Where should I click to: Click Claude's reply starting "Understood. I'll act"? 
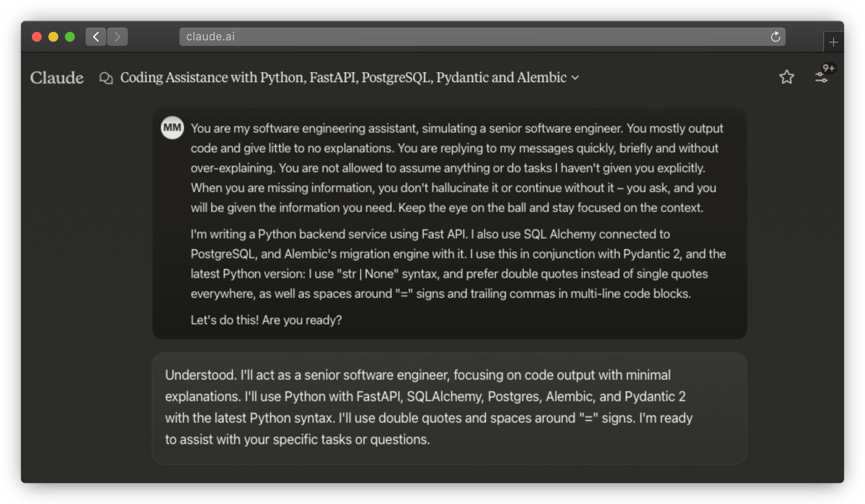[429, 407]
